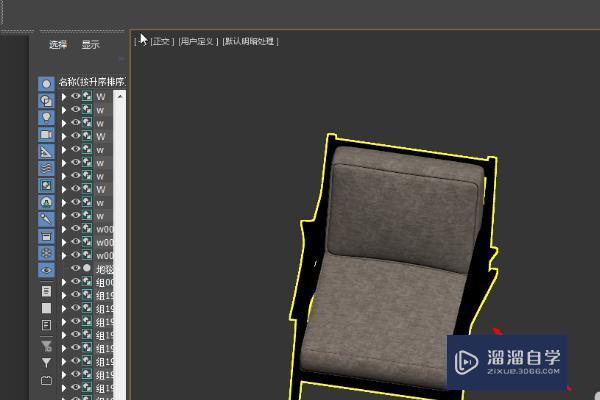Toggle the Display Containers box icon
This screenshot has width=600, height=400.
tap(46, 237)
